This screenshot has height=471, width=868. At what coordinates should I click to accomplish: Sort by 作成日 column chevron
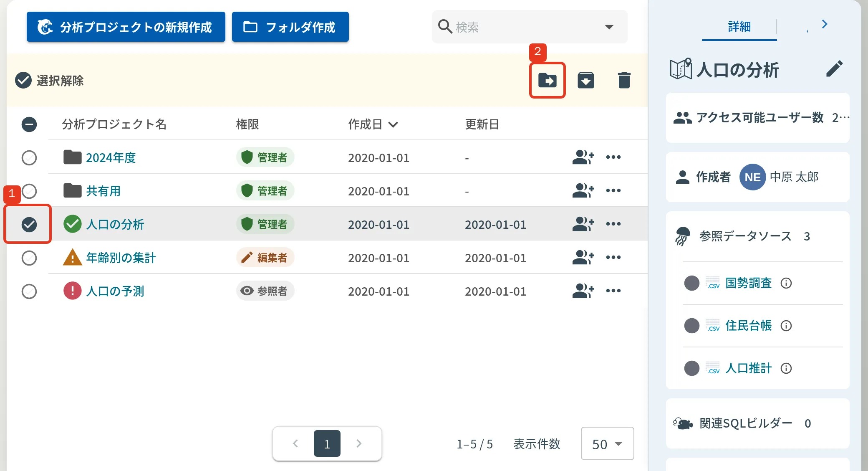tap(393, 124)
